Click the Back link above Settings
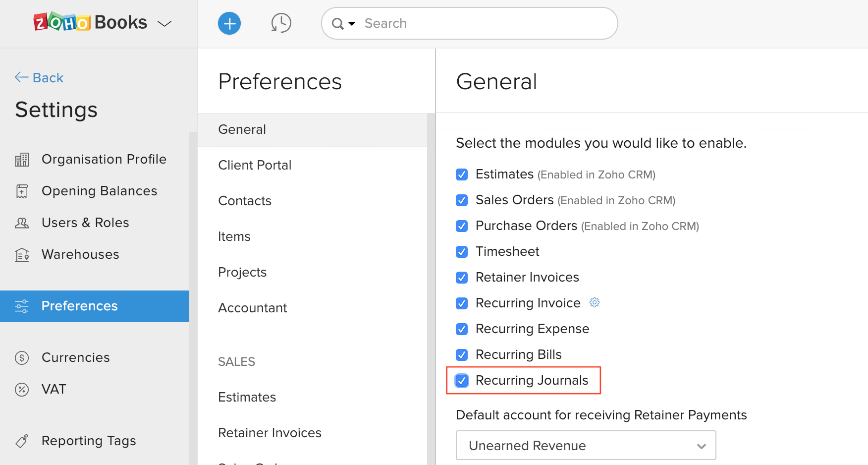 click(x=39, y=77)
